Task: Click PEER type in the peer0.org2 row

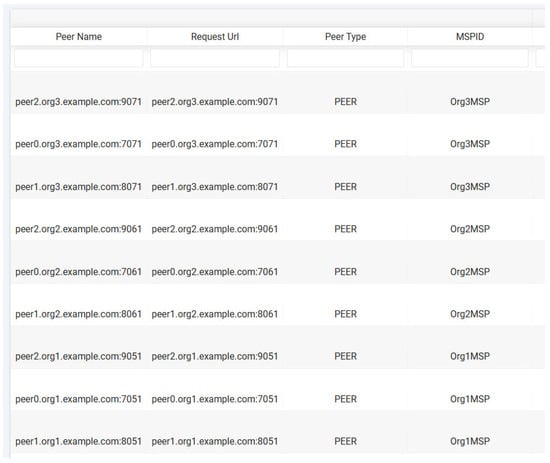Action: [346, 271]
